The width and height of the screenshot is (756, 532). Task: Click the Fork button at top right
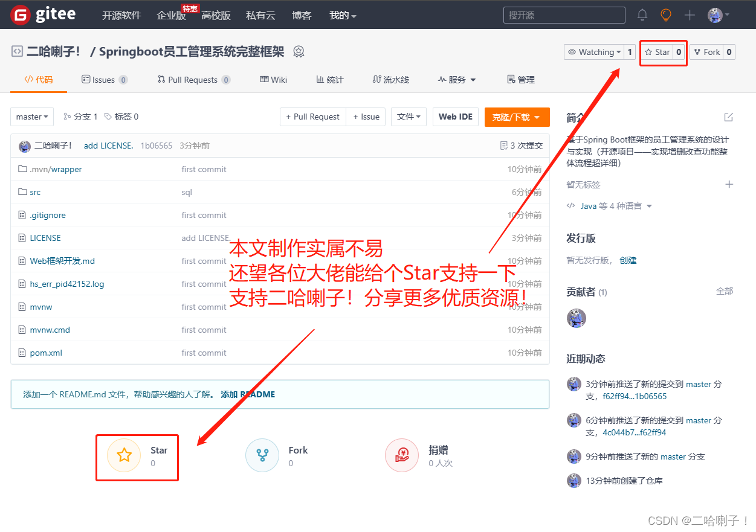pyautogui.click(x=707, y=52)
